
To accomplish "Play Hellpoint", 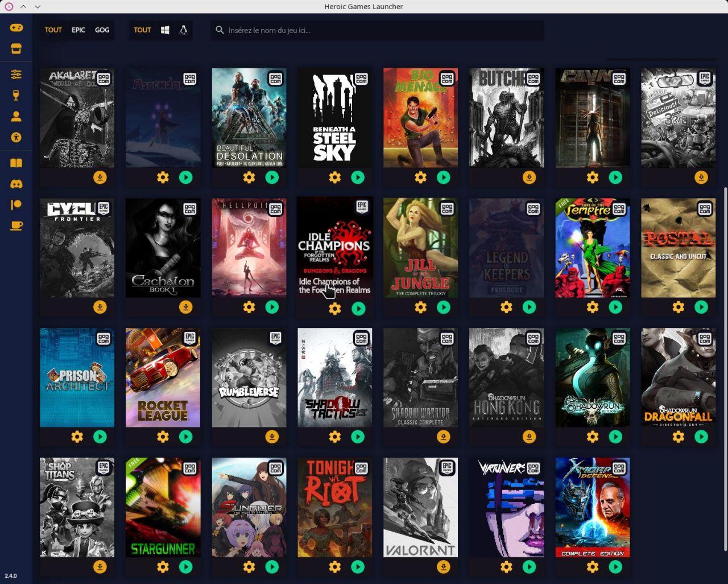I will click(x=272, y=307).
